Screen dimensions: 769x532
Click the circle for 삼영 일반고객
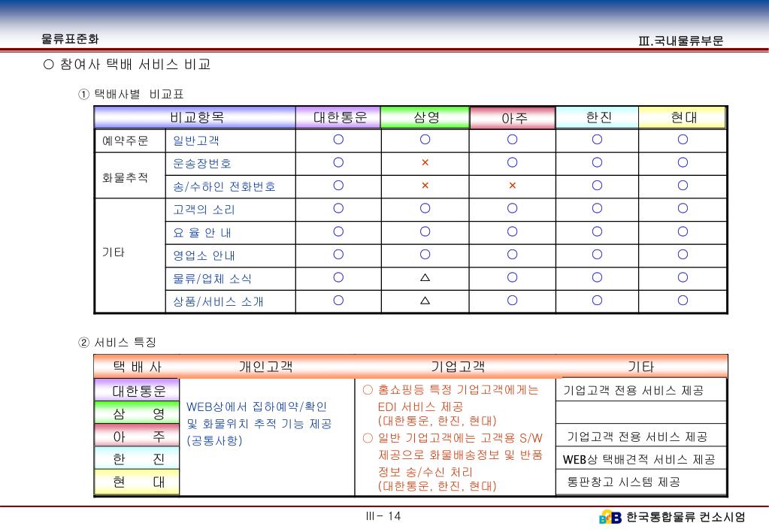click(x=425, y=139)
